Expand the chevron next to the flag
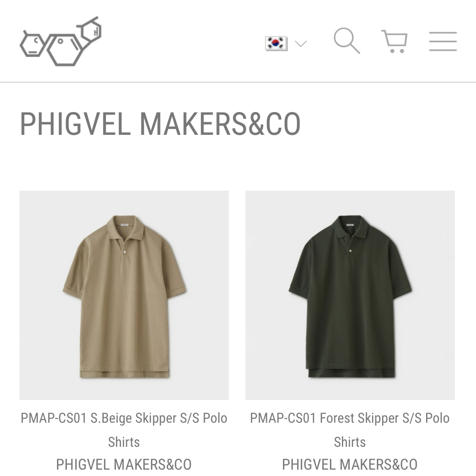 point(301,44)
